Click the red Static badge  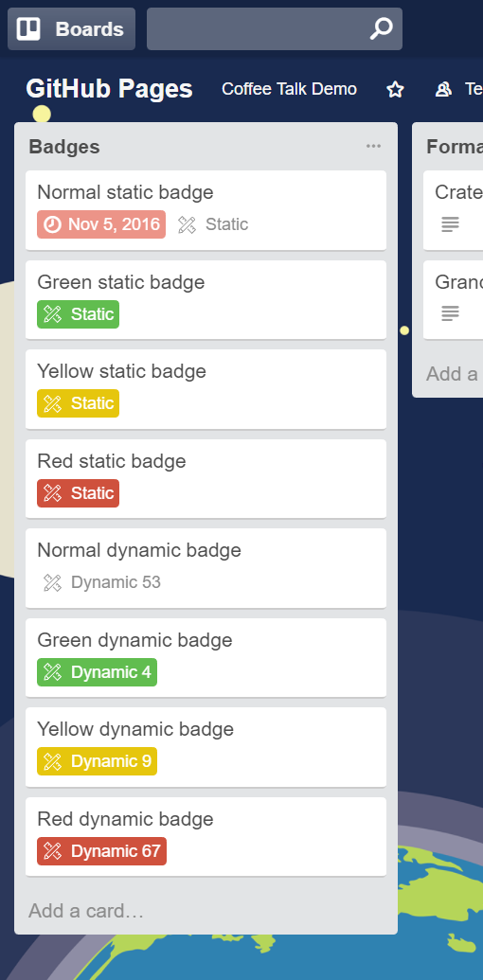point(78,493)
